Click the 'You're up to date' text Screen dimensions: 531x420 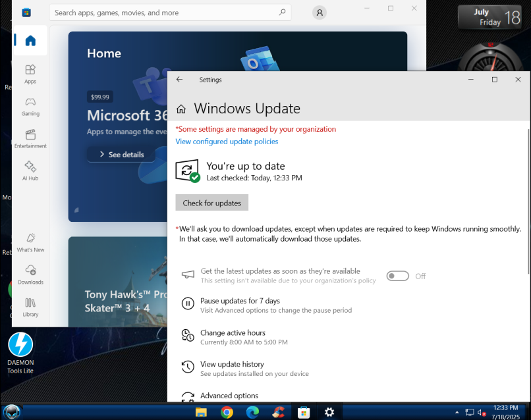(246, 166)
